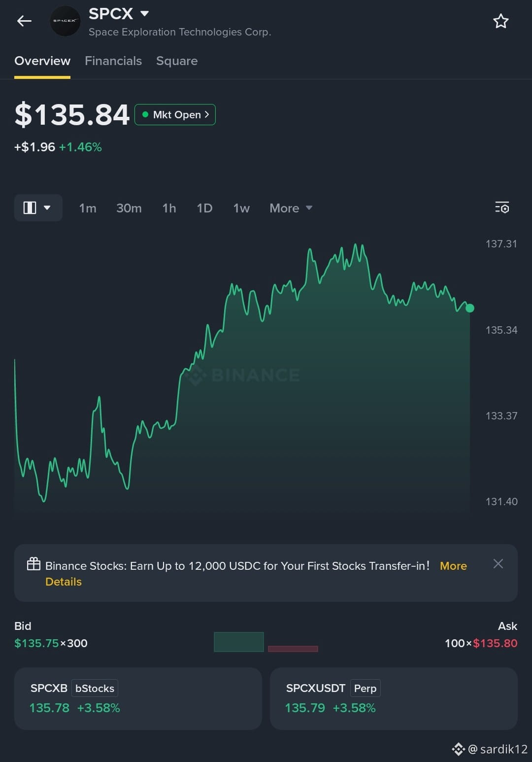Tap the bid price $135.75

pos(36,643)
